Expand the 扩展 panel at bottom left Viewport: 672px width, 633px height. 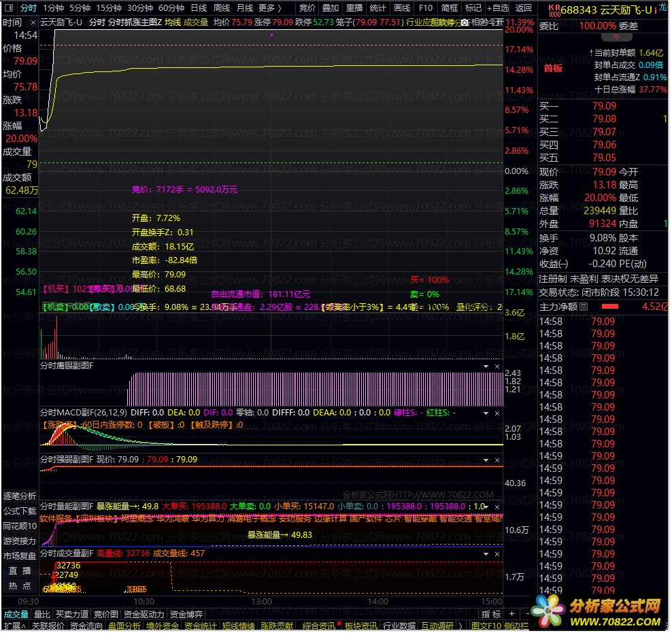point(15,628)
